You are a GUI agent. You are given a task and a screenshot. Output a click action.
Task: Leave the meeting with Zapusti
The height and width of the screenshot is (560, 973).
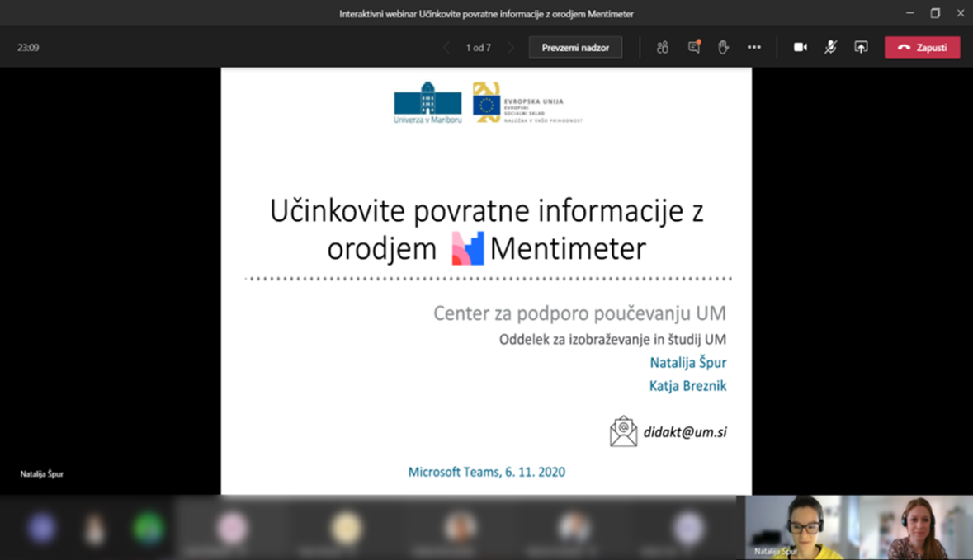(922, 47)
